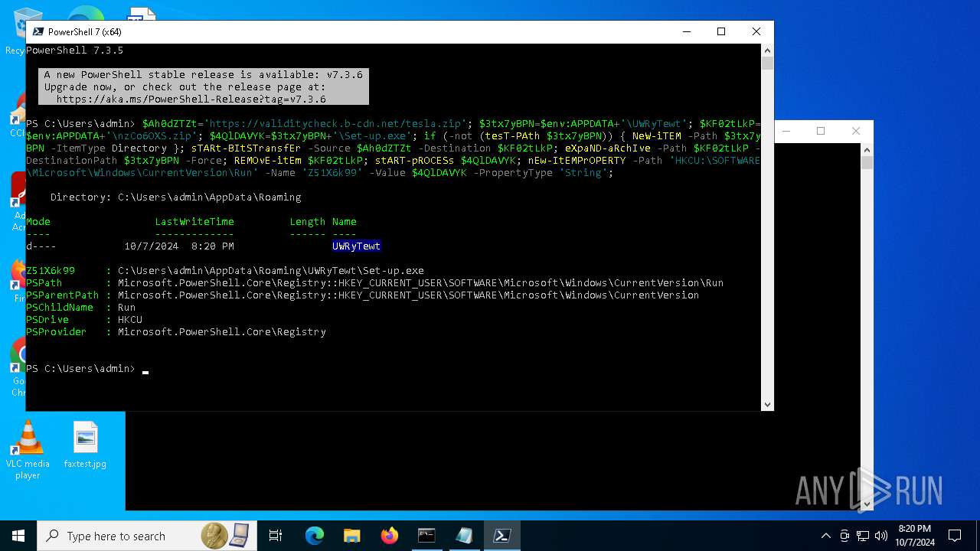Click the PowerShell 7 title bar icon
Screen dimensions: 980x551
click(38, 31)
